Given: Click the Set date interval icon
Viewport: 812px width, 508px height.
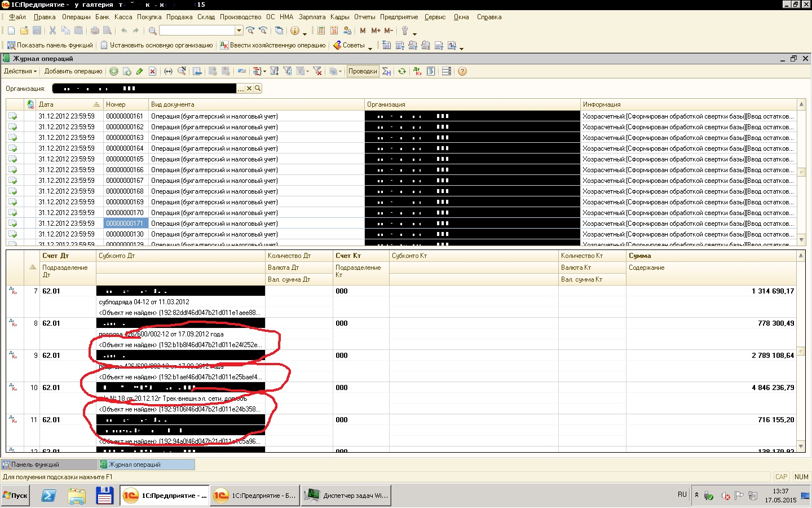Looking at the screenshot, I should [x=168, y=71].
